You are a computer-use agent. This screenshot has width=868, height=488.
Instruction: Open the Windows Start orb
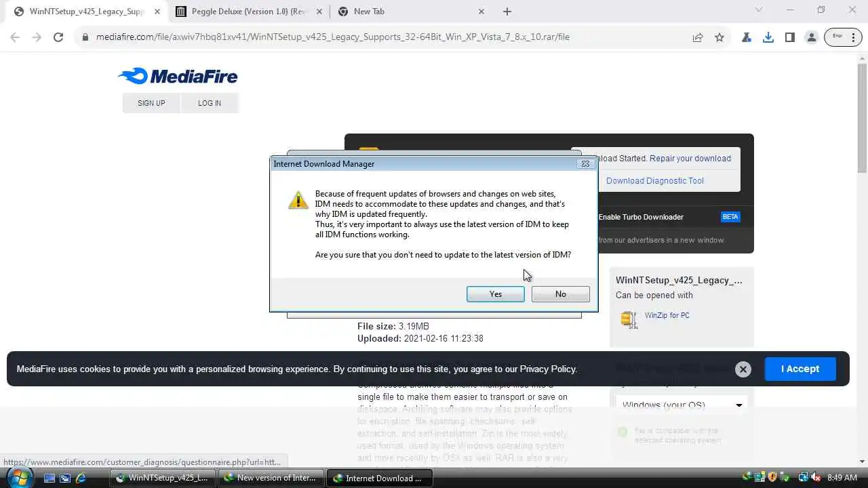point(18,477)
